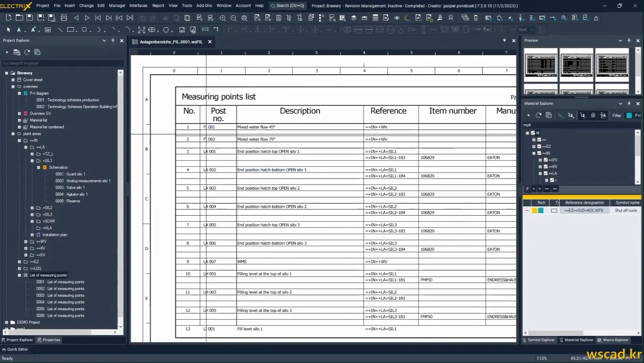The height and width of the screenshot is (363, 644).
Task: Click the lock icon in top toolbar
Action: (596, 18)
